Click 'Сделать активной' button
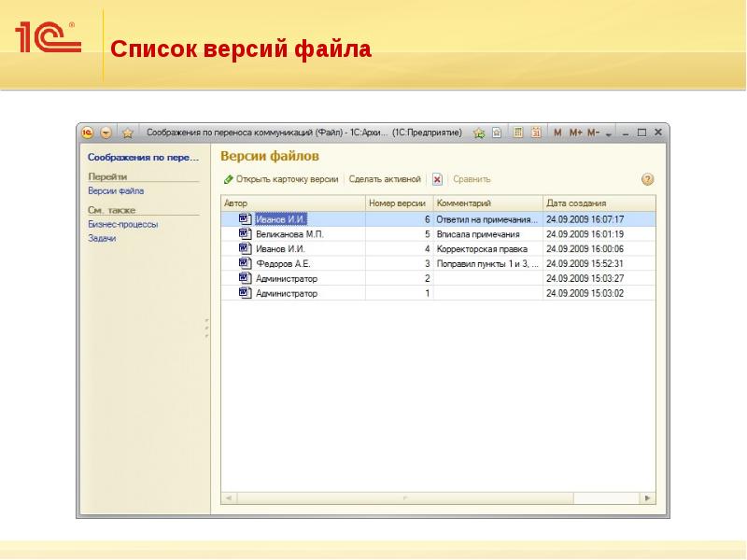This screenshot has width=747, height=560. pos(385,178)
